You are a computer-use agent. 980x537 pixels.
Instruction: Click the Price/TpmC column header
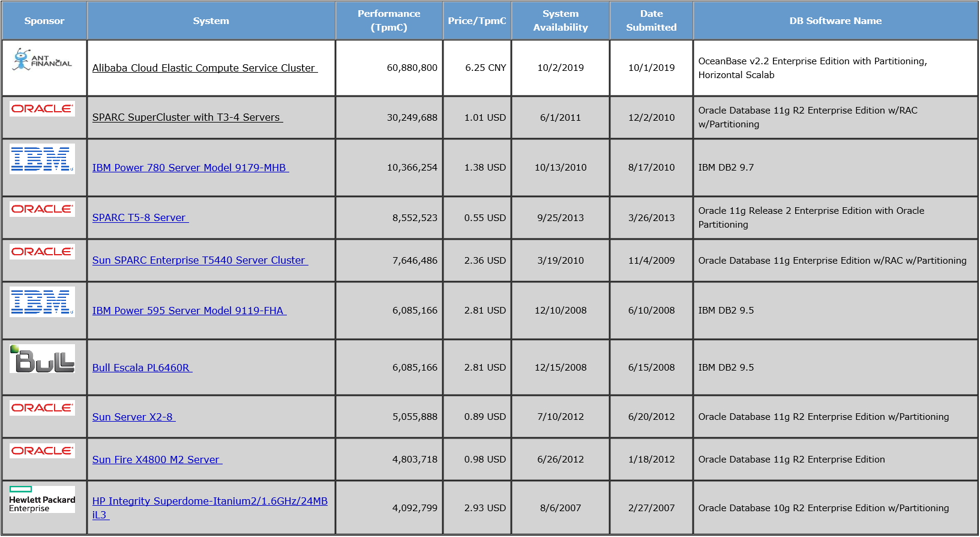pyautogui.click(x=477, y=20)
